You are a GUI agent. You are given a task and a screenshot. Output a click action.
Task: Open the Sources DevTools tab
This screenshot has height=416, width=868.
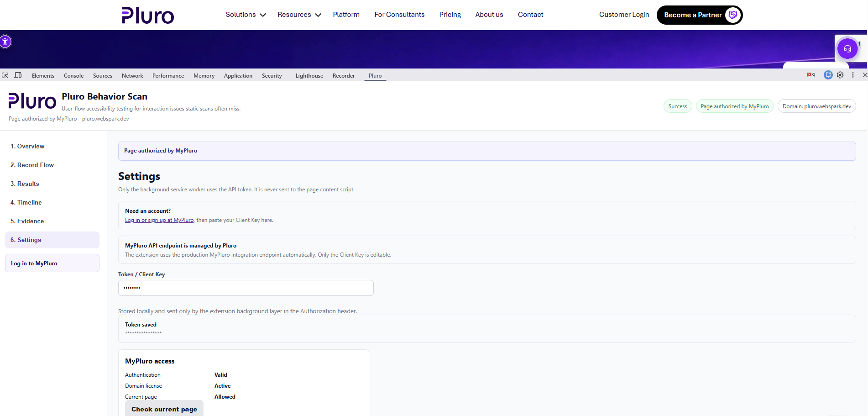(x=103, y=76)
